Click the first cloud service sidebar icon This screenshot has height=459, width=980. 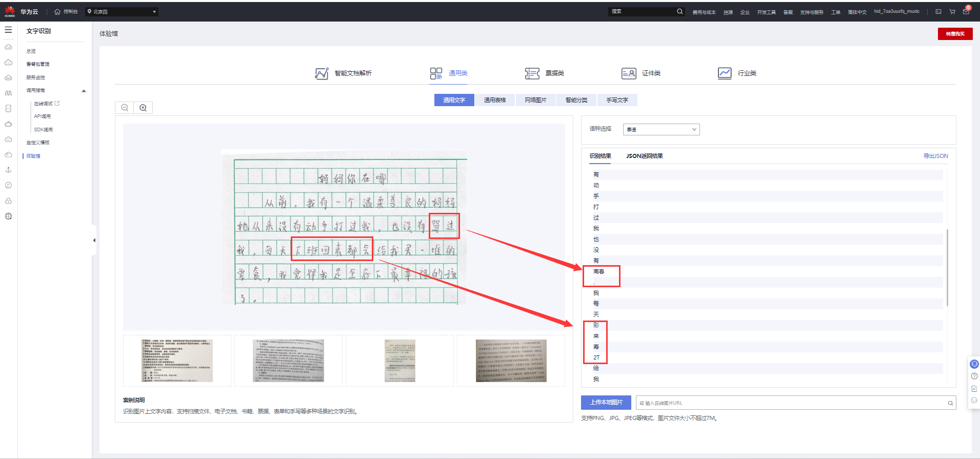pyautogui.click(x=8, y=47)
